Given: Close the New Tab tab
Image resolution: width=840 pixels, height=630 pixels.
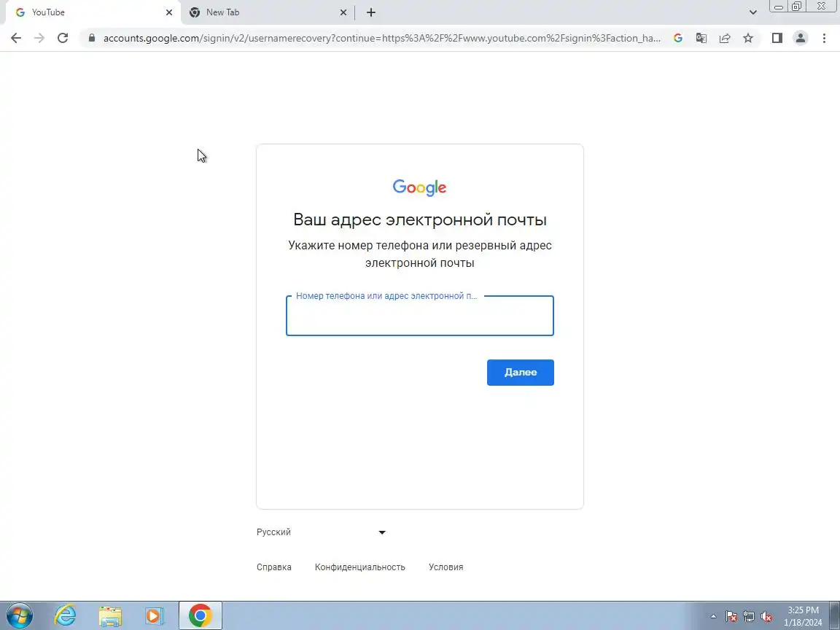Looking at the screenshot, I should click(x=343, y=12).
